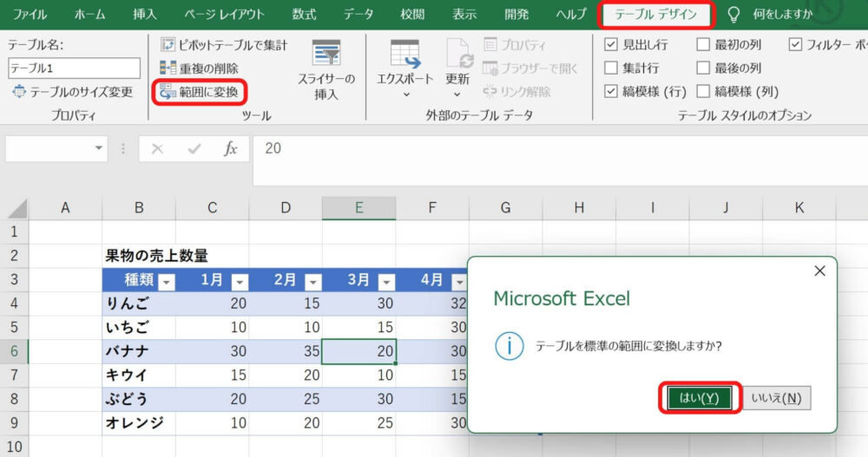Switch to the 校閲 tab
The width and height of the screenshot is (868, 457).
coord(412,15)
